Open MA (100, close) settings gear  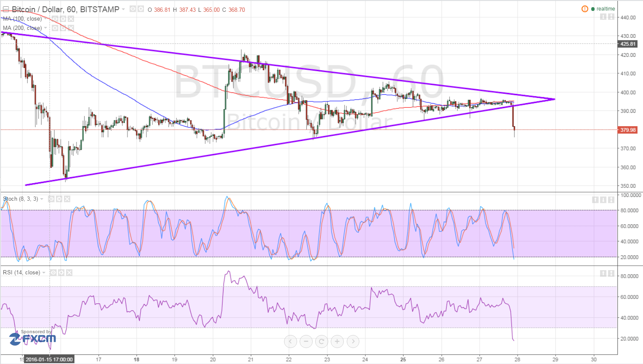click(63, 19)
